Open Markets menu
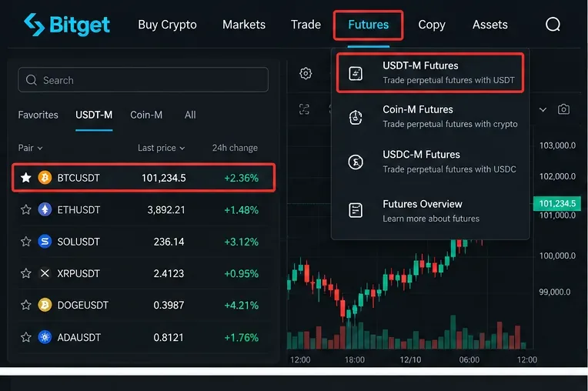Image resolution: width=588 pixels, height=391 pixels. (x=244, y=25)
